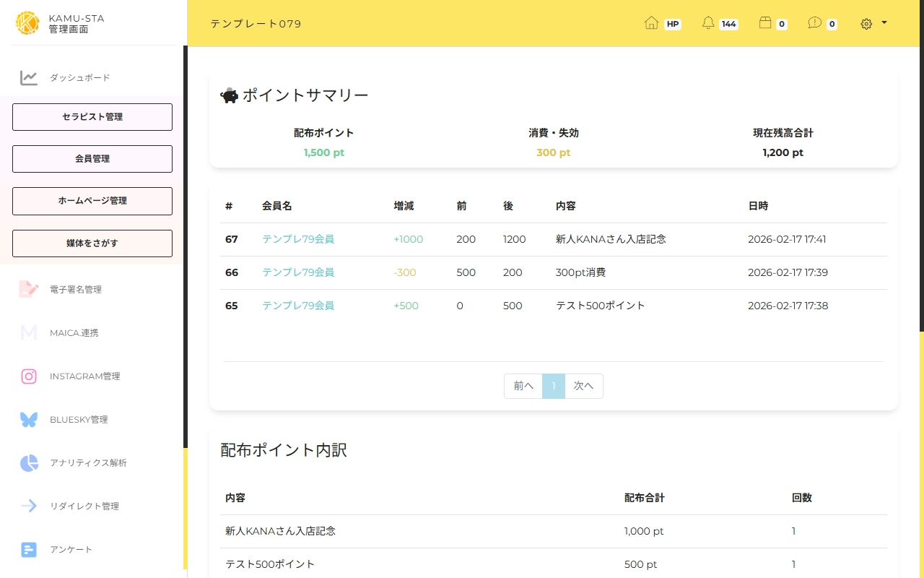The width and height of the screenshot is (924, 578).
Task: Click the 300 pt consumed value
Action: (554, 152)
